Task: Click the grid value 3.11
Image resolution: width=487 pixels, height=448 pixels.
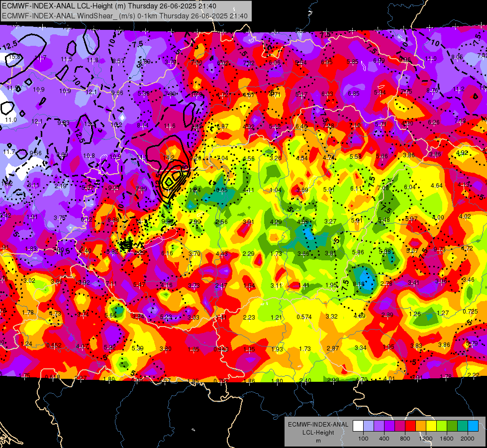Action: tap(276, 285)
